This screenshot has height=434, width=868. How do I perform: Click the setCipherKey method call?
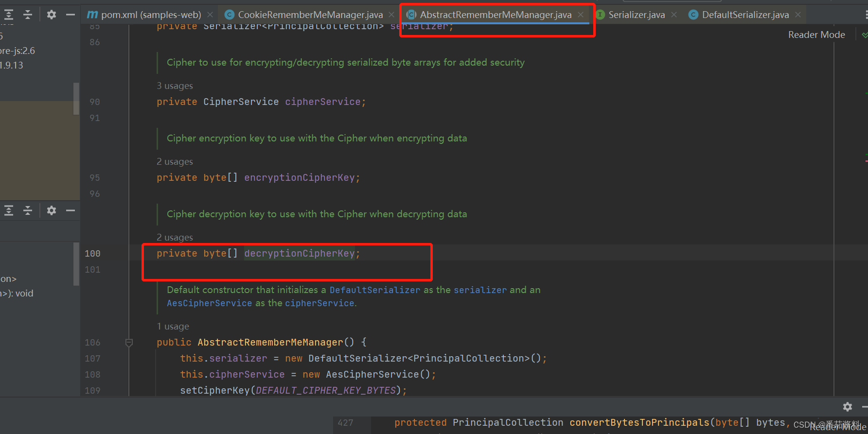pyautogui.click(x=215, y=390)
